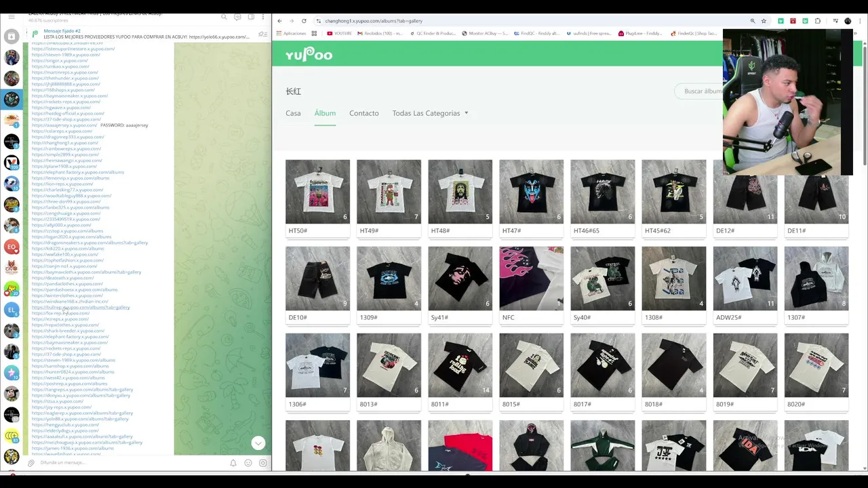Open Telegram archived chats folder

[12, 36]
